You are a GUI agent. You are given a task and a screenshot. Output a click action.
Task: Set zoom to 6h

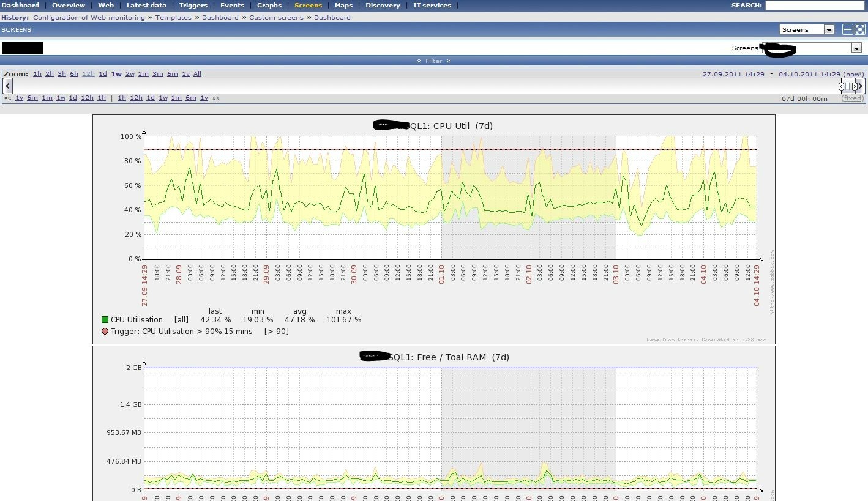pyautogui.click(x=74, y=74)
